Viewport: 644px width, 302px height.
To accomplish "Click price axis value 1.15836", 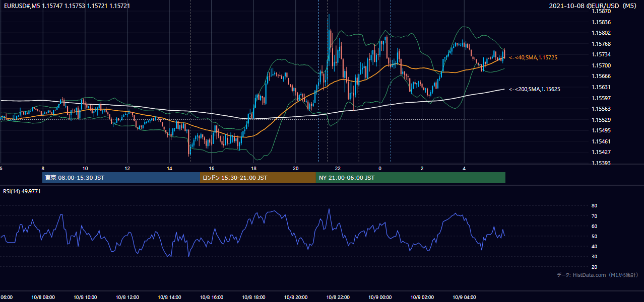I will point(602,22).
